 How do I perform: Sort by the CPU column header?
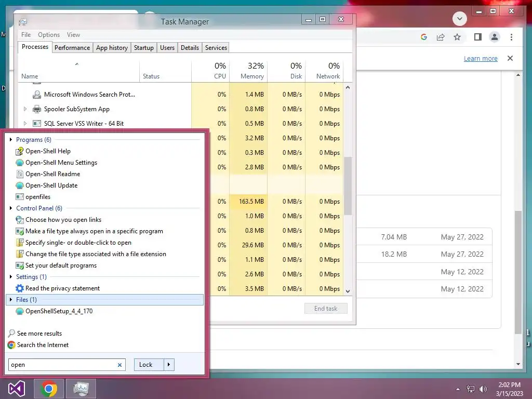[211, 71]
